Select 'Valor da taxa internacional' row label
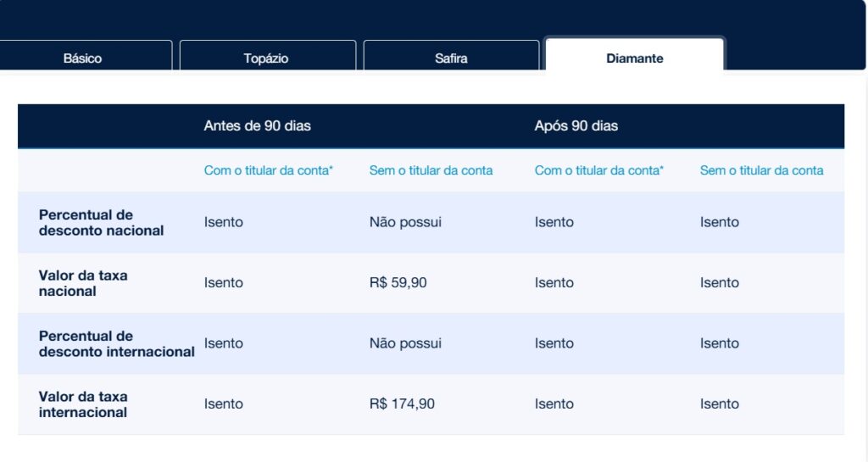 (83, 404)
